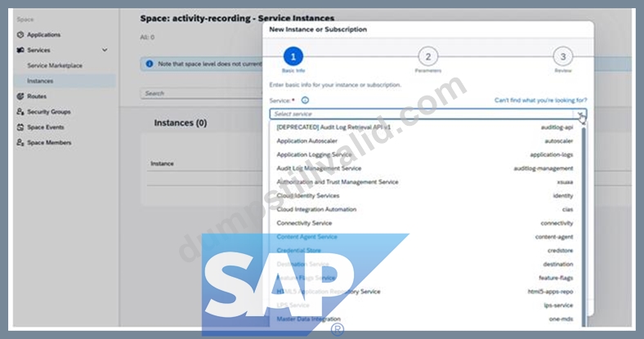The image size is (644, 339).
Task: Click the Applications icon in sidebar
Action: pyautogui.click(x=20, y=35)
